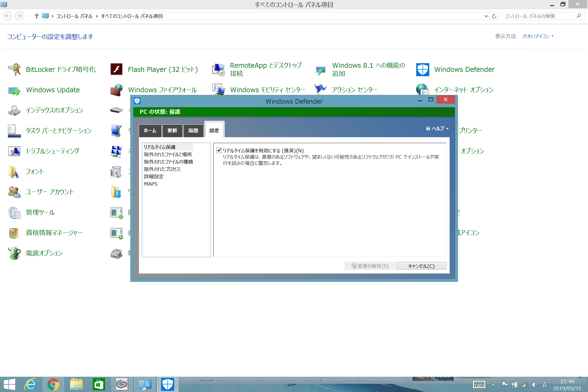Open BitLocker drive encryption icon
Screen dimensions: 588x392
click(x=14, y=69)
